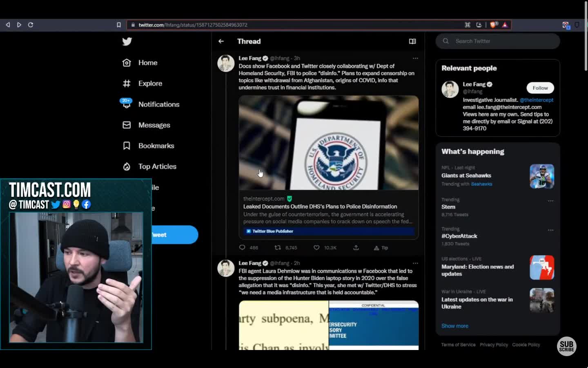The height and width of the screenshot is (368, 588).
Task: Click page vertical scrollbar
Action: coord(586,37)
